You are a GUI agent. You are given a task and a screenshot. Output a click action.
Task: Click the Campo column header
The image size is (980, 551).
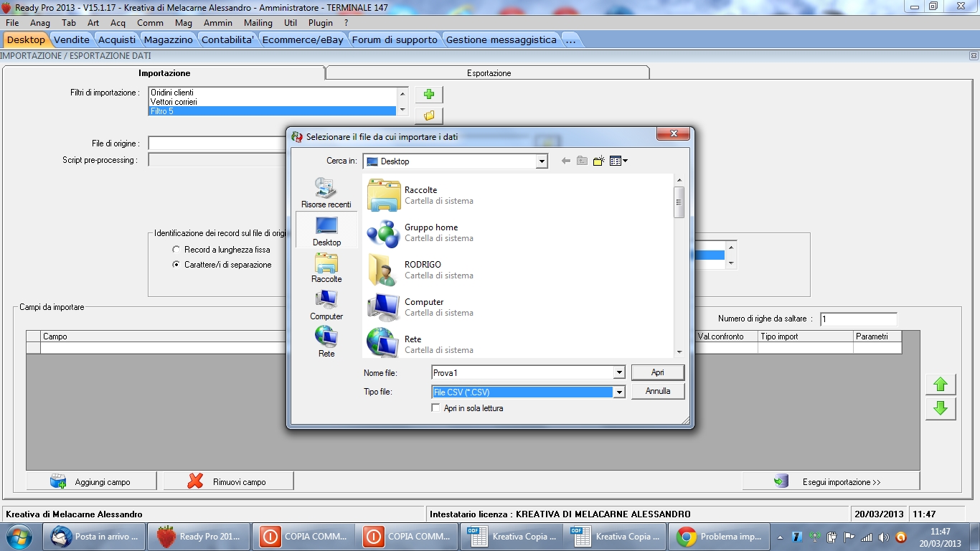(164, 336)
